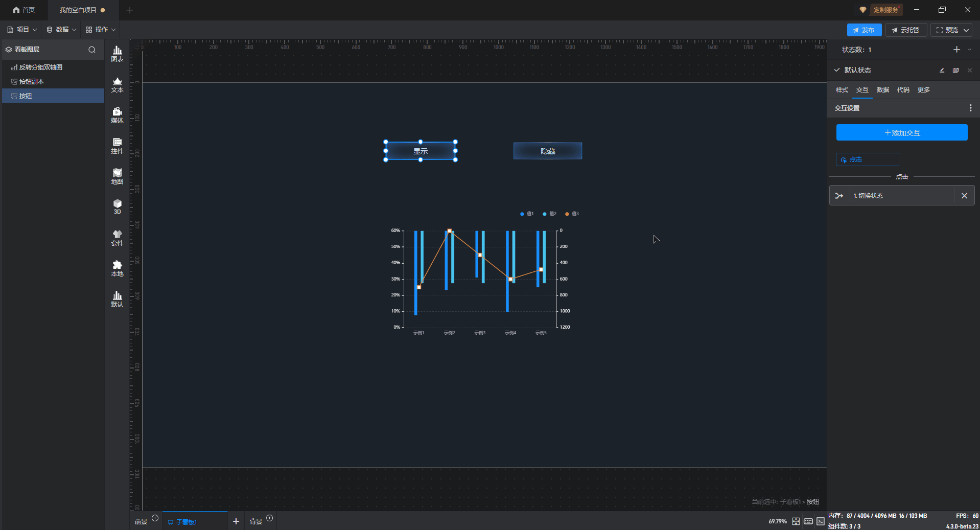Open the 控件 controls component library
Image resolution: width=980 pixels, height=530 pixels.
[117, 146]
